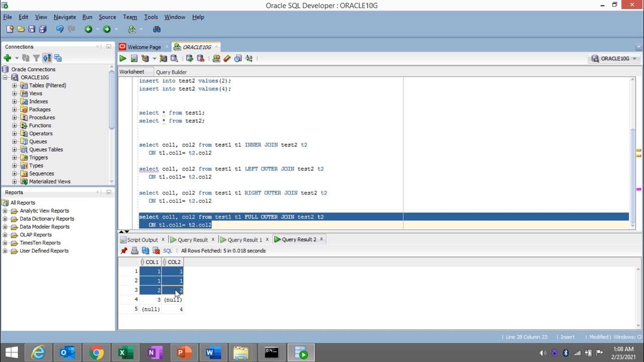644x362 pixels.
Task: Run the statement with green play icon
Action: (123, 58)
